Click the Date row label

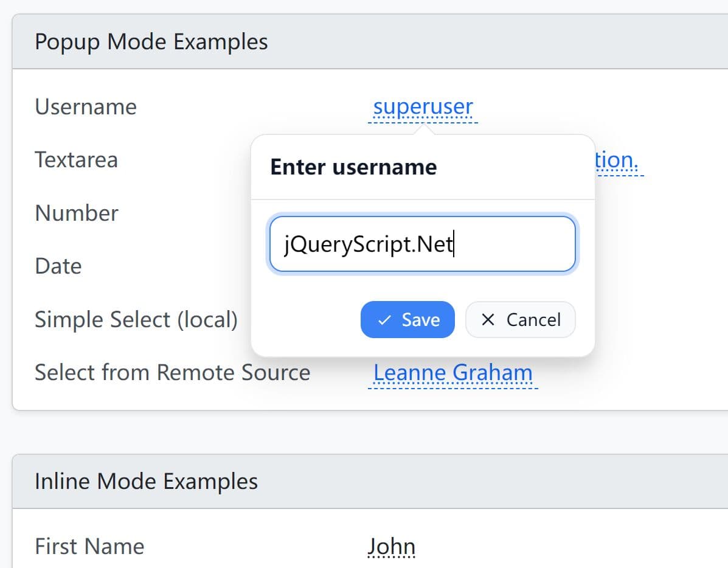[x=58, y=266]
